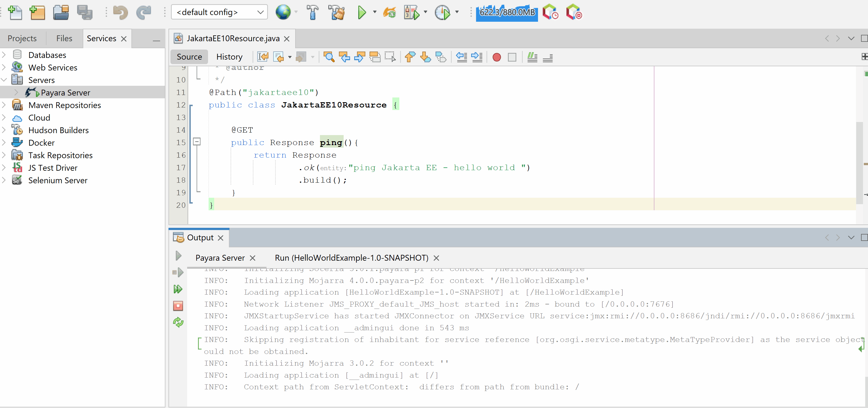The image size is (868, 408).
Task: Click the Clean and Build Project icon
Action: (x=337, y=13)
